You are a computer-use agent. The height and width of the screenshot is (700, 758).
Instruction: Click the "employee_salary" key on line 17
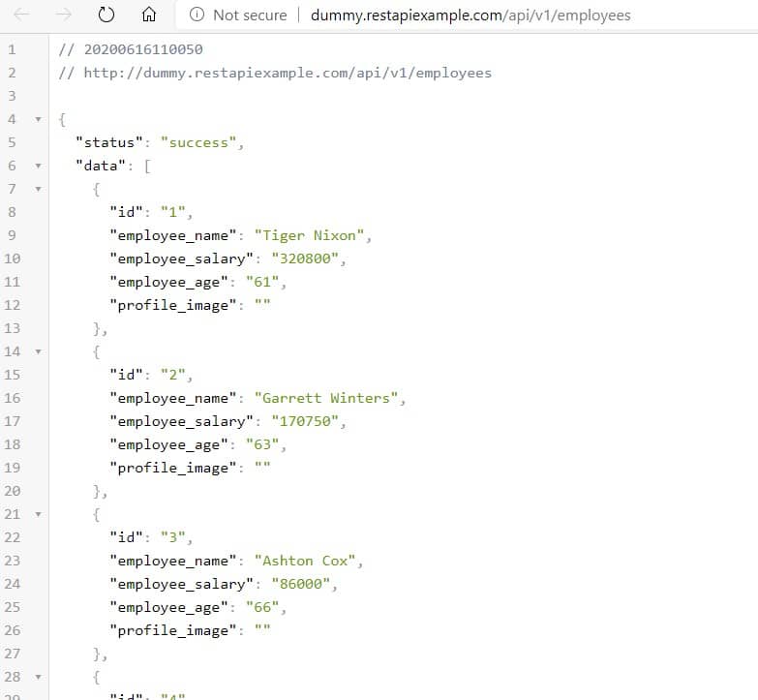182,421
